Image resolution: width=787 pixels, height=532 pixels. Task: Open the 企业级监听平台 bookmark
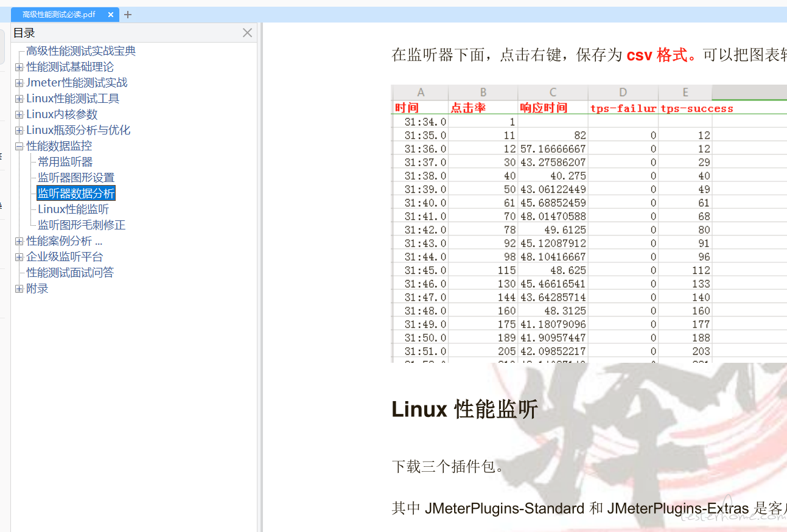(65, 257)
